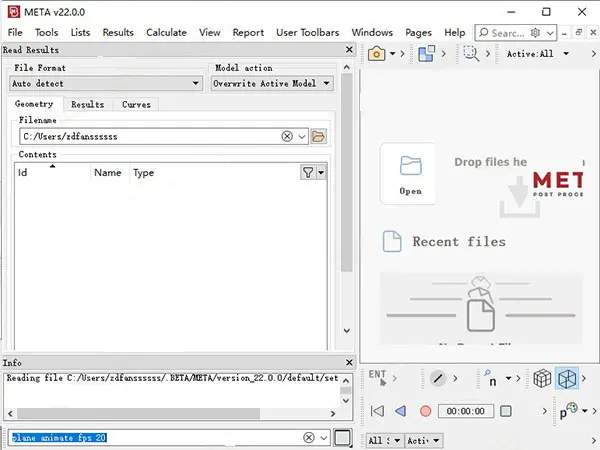Image resolution: width=600 pixels, height=450 pixels.
Task: Open the filter options dropdown arrow
Action: (321, 173)
